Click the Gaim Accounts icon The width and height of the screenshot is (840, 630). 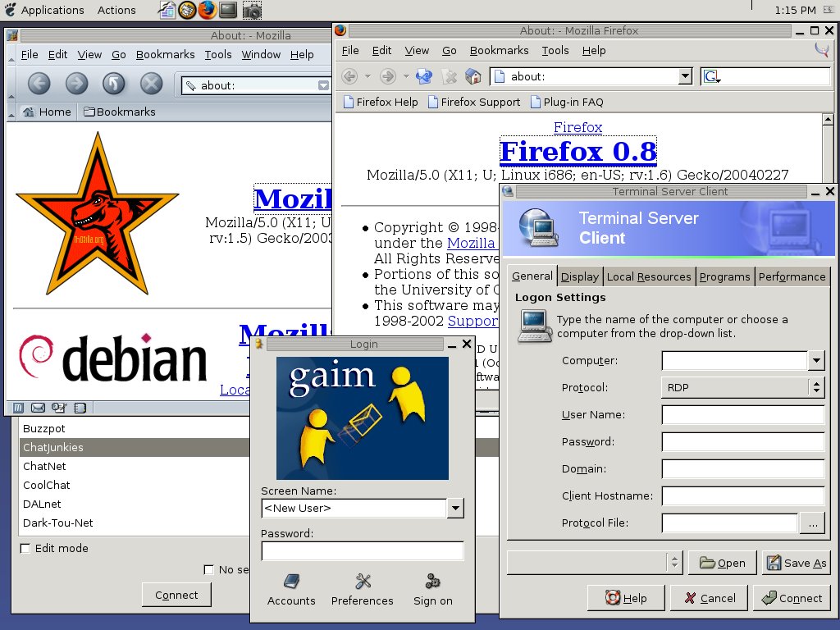[x=291, y=590]
